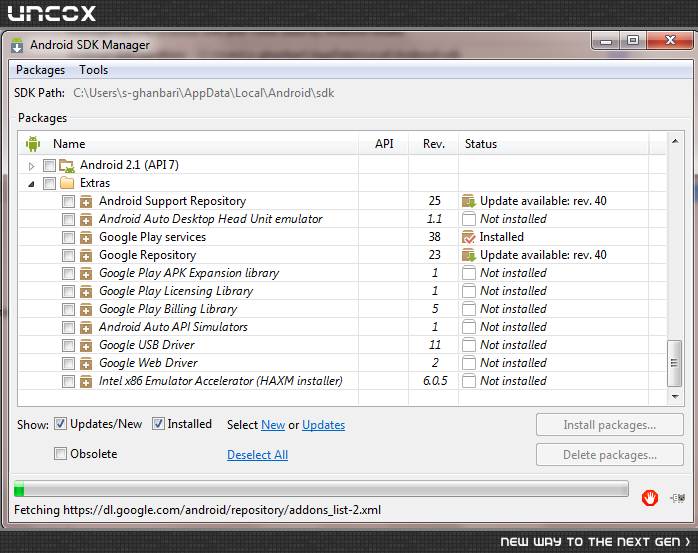Select the Google Repository checkbox
This screenshot has width=698, height=553.
[x=68, y=255]
